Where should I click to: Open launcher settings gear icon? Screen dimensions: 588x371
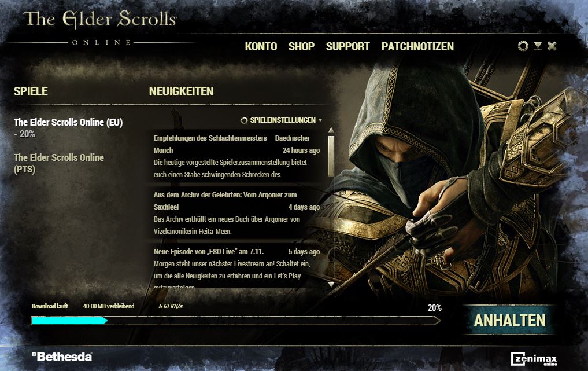point(523,46)
